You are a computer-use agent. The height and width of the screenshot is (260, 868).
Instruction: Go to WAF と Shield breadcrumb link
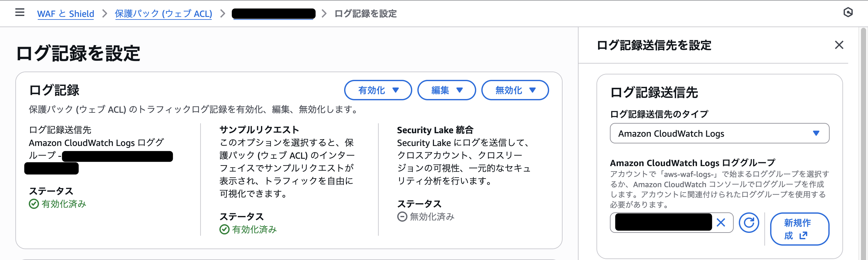[x=65, y=14]
